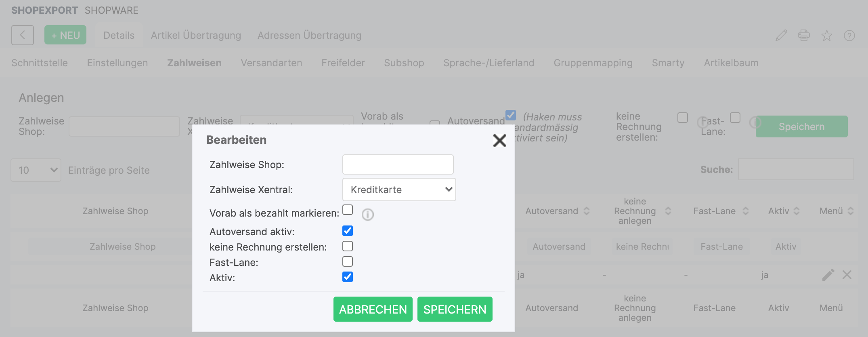The width and height of the screenshot is (868, 337).
Task: Click the pencil edit icon in table row
Action: pyautogui.click(x=828, y=275)
